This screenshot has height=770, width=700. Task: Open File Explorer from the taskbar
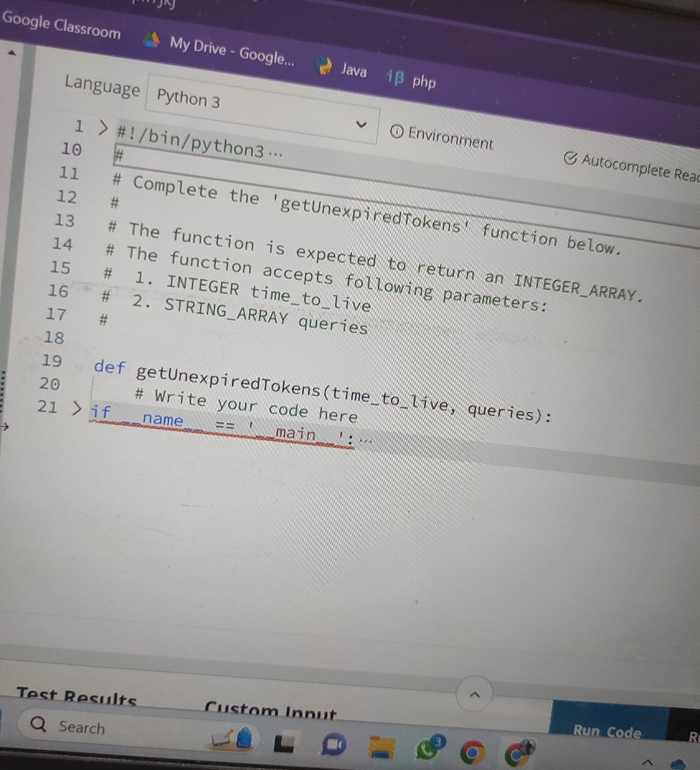381,746
